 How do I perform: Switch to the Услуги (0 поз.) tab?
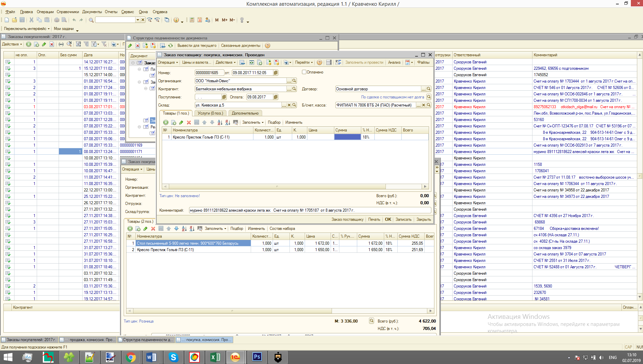pyautogui.click(x=210, y=114)
